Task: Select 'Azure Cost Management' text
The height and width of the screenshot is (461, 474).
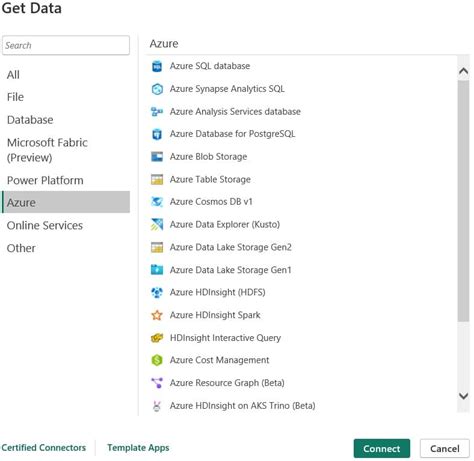Action: point(219,360)
